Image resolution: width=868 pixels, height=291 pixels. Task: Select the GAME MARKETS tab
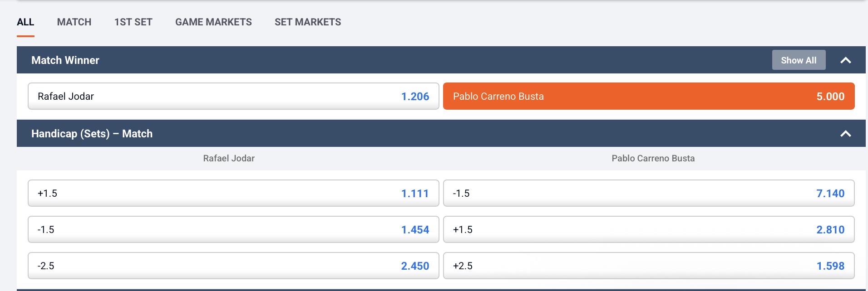213,22
